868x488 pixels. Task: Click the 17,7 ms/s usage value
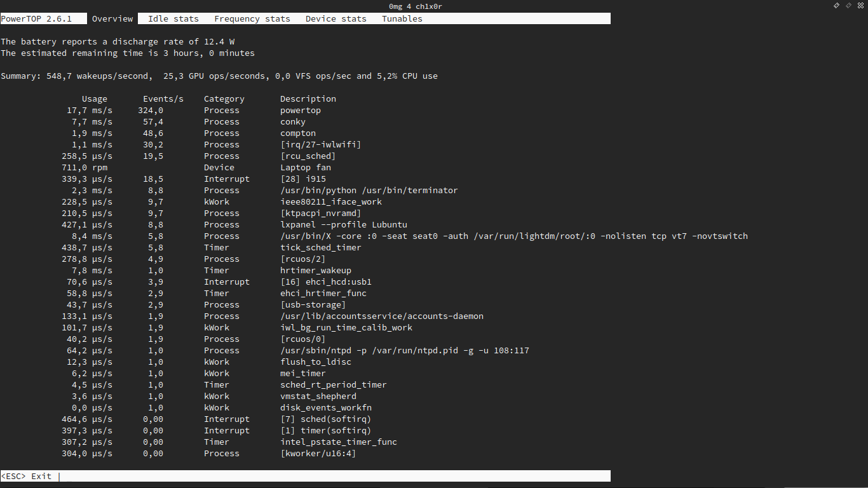point(90,110)
